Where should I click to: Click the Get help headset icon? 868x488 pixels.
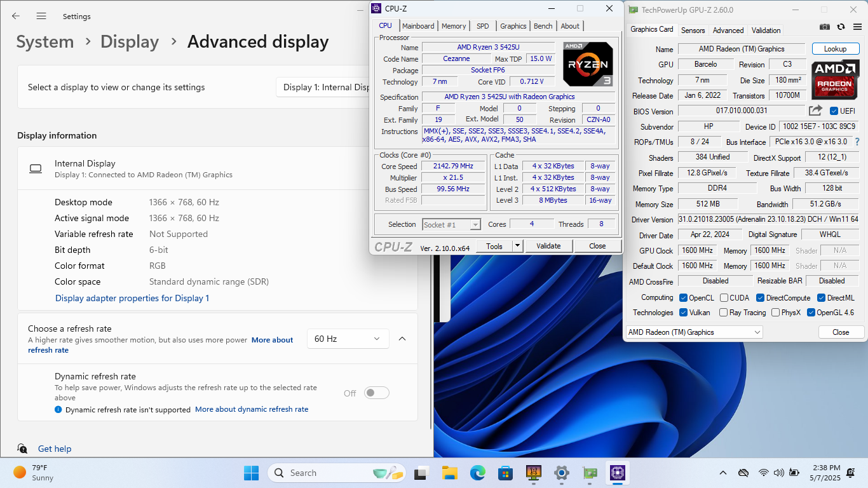pos(23,449)
